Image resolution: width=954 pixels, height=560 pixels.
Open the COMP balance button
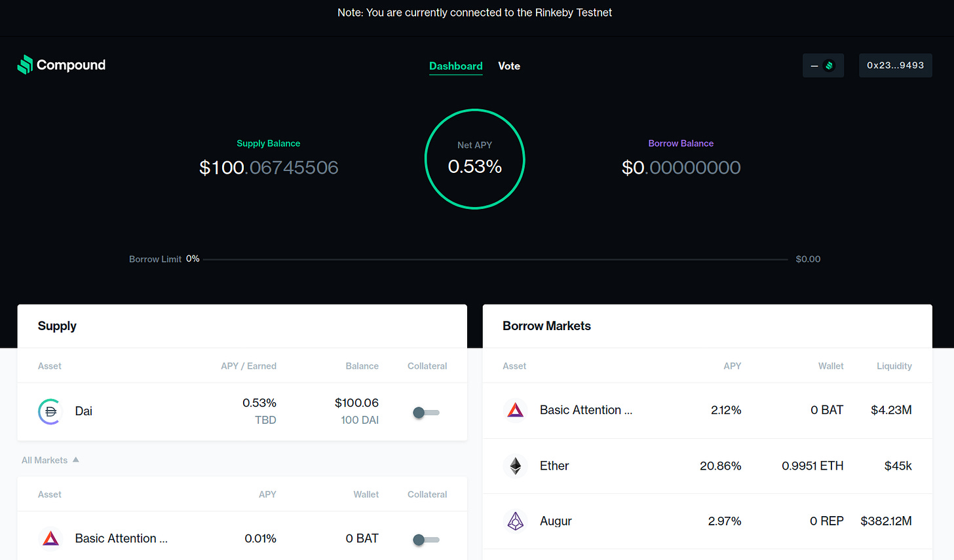pyautogui.click(x=823, y=65)
